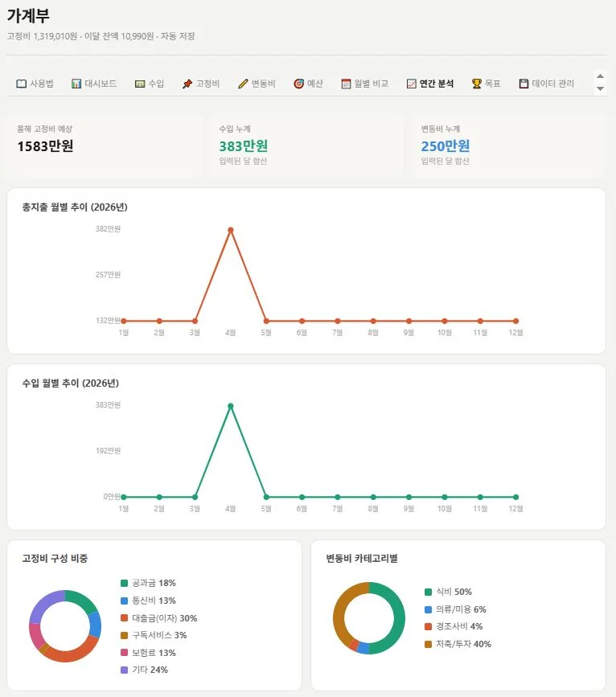Screen dimensions: 616x697
Task: Click the 12월 data point on 총지출 chart
Action: (x=516, y=321)
